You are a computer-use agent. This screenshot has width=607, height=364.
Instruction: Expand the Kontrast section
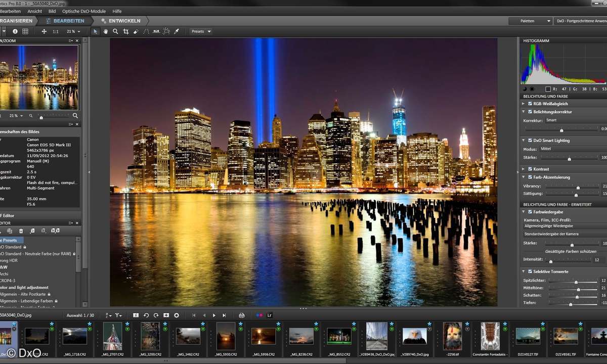point(524,169)
